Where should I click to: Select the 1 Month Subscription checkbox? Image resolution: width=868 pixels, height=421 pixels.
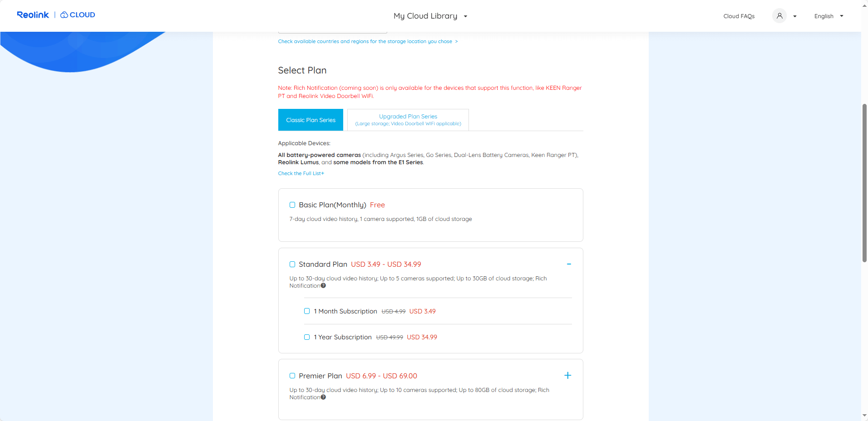[307, 311]
